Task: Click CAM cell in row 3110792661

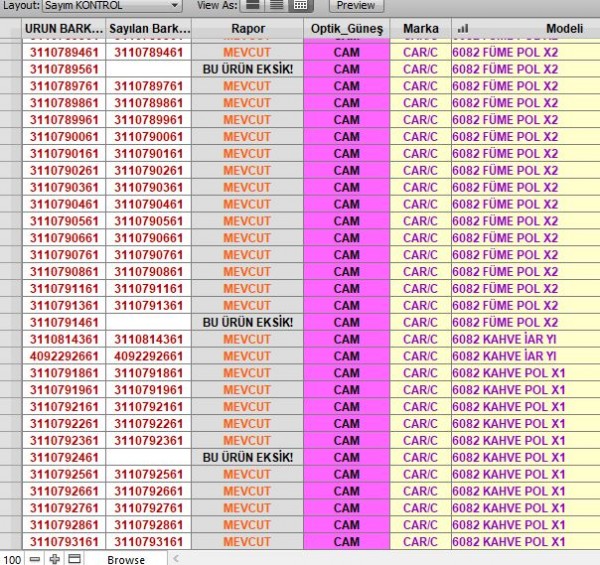Action: [347, 491]
